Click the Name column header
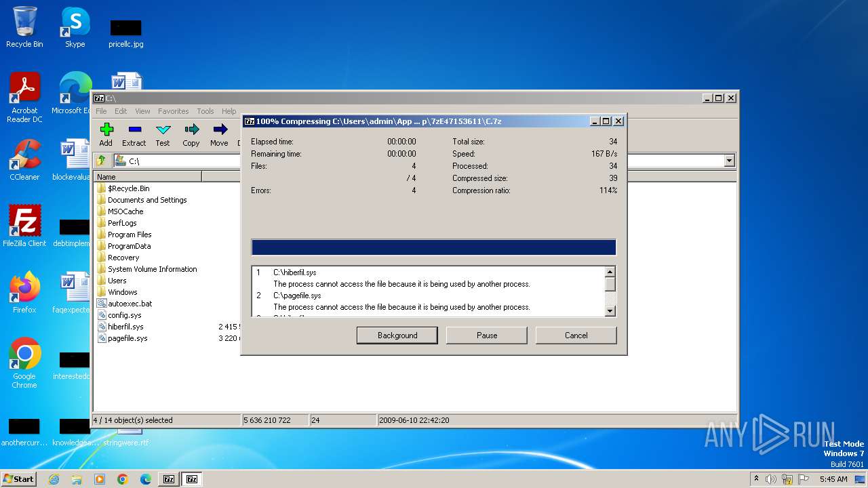Screen dimensions: 868x488 click(148, 177)
